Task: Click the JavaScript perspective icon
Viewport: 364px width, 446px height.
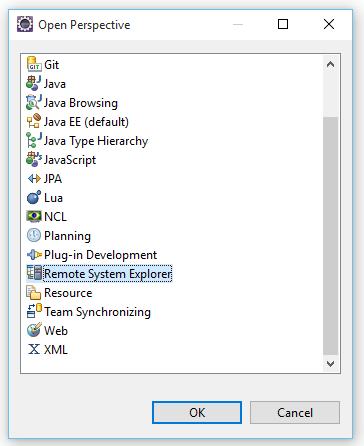Action: (34, 159)
